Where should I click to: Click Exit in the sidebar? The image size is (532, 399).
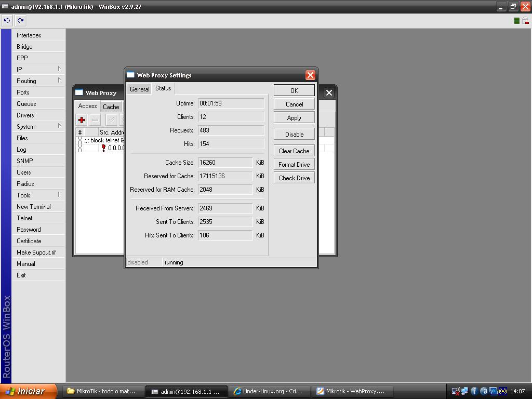(x=38, y=275)
